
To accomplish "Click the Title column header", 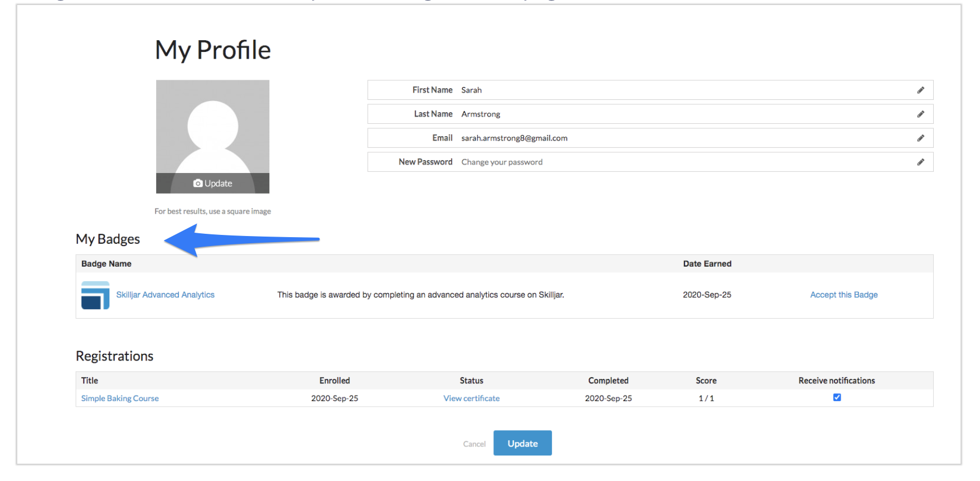I will tap(90, 381).
